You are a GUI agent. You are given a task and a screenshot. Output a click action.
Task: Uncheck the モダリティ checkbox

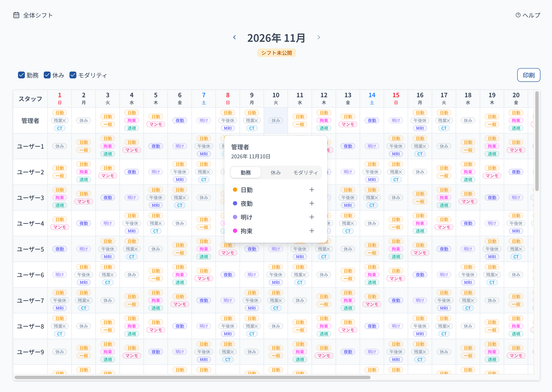pyautogui.click(x=73, y=75)
